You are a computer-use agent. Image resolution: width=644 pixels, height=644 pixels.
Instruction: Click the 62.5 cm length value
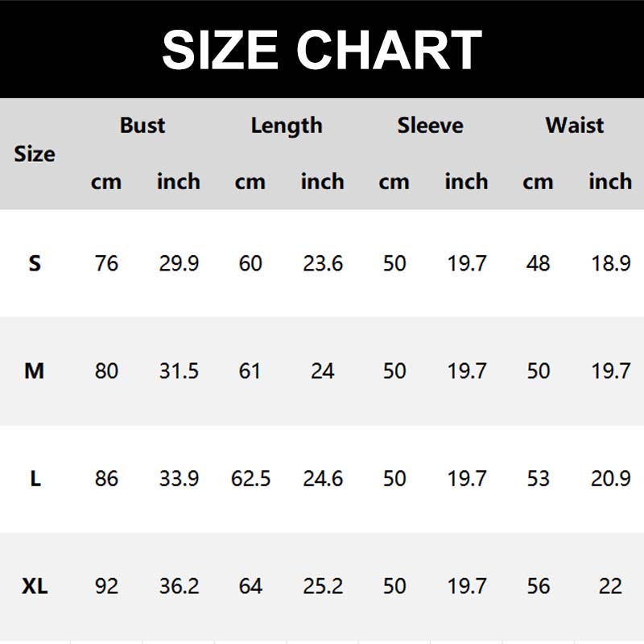tap(250, 479)
